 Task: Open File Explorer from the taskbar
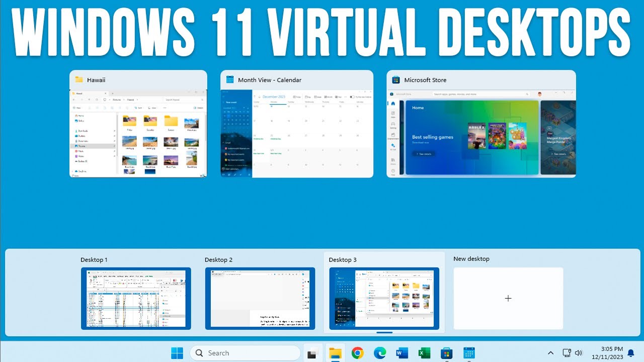click(x=335, y=353)
